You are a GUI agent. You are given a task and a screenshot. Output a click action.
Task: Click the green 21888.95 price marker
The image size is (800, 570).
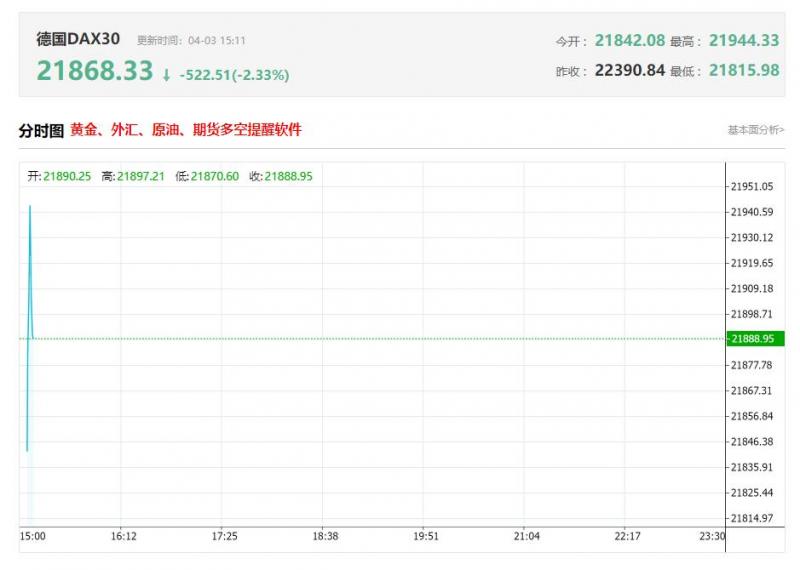[755, 338]
